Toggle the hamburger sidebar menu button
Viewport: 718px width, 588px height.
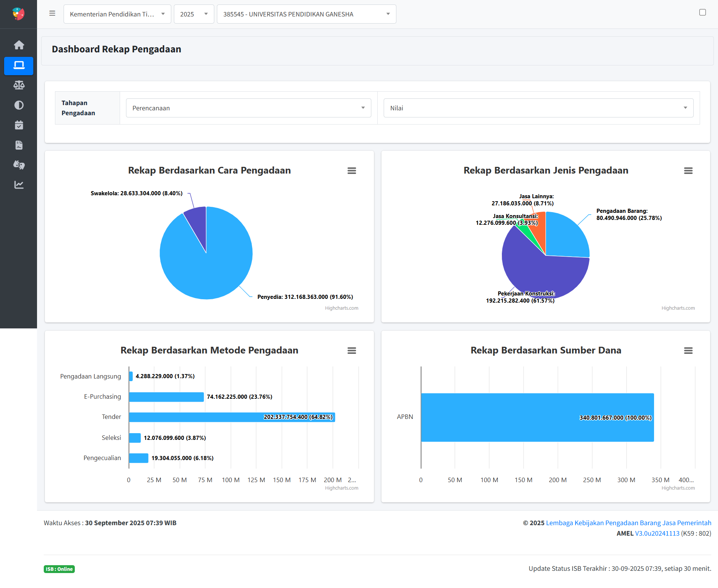coord(52,13)
